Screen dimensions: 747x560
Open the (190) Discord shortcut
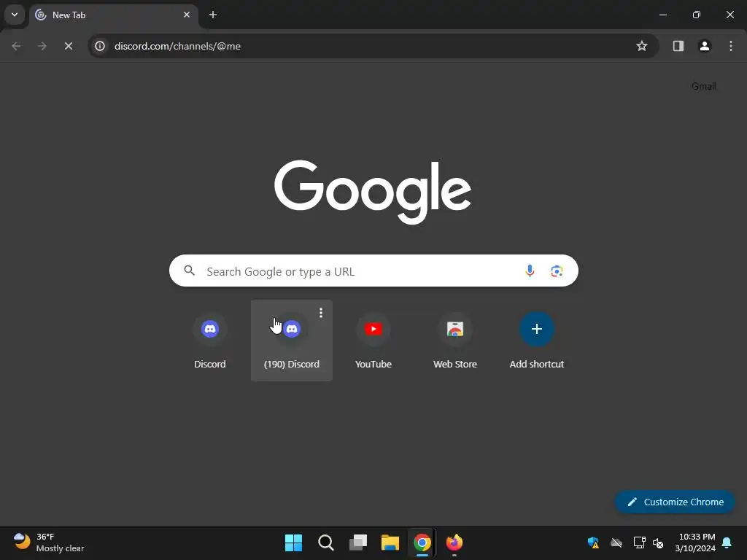tap(292, 341)
